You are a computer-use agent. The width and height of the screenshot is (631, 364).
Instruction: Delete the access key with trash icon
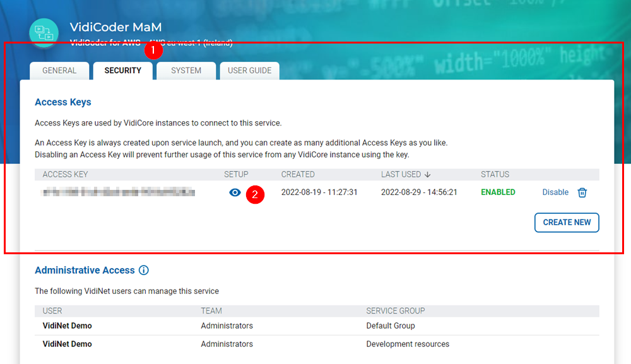pyautogui.click(x=582, y=192)
